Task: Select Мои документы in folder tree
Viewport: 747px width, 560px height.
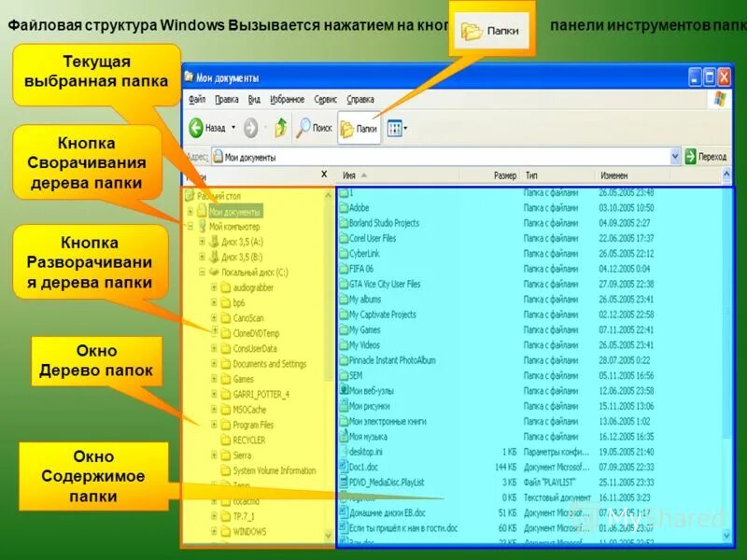Action: [234, 212]
